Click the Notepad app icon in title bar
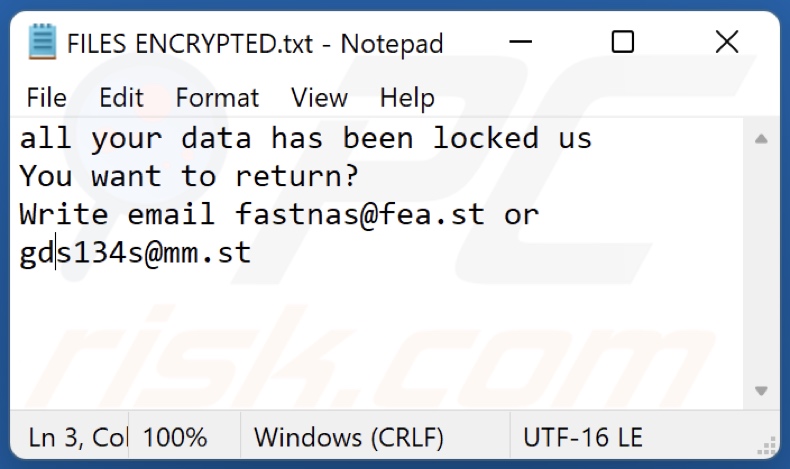The image size is (790, 469). (x=42, y=43)
